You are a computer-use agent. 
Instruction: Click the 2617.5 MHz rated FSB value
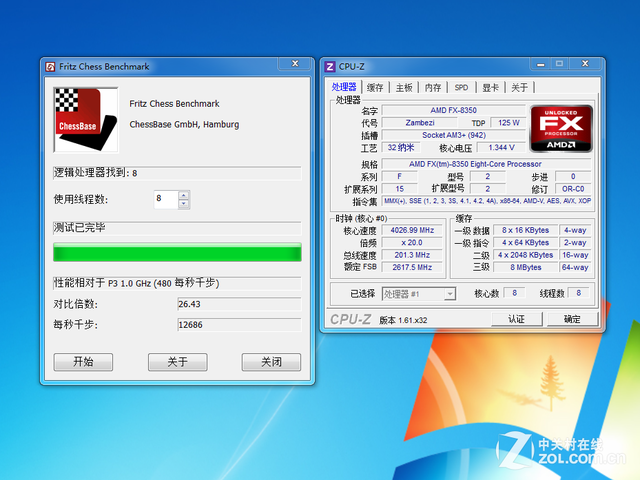click(412, 267)
